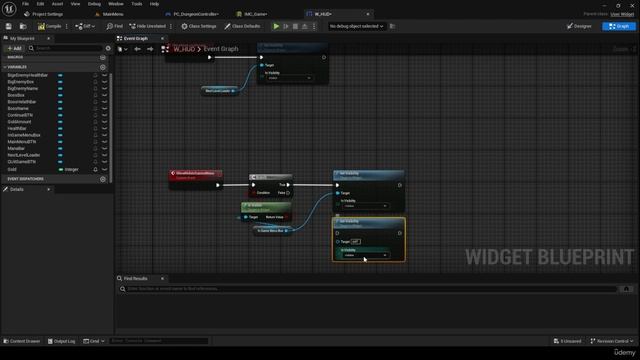Switch to Designer mode
This screenshot has height=360, width=640.
click(579, 26)
